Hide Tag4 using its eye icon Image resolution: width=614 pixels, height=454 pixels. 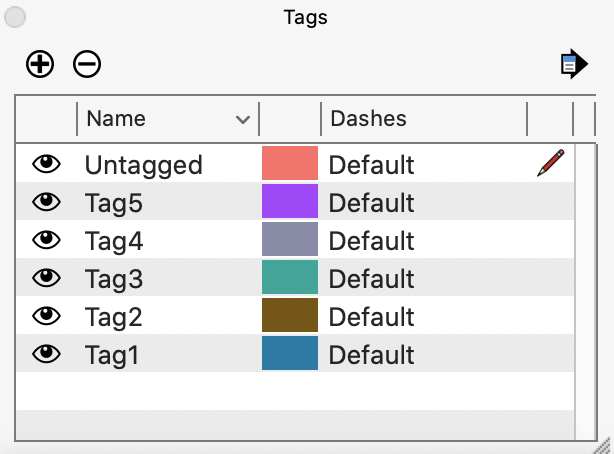[x=46, y=240]
